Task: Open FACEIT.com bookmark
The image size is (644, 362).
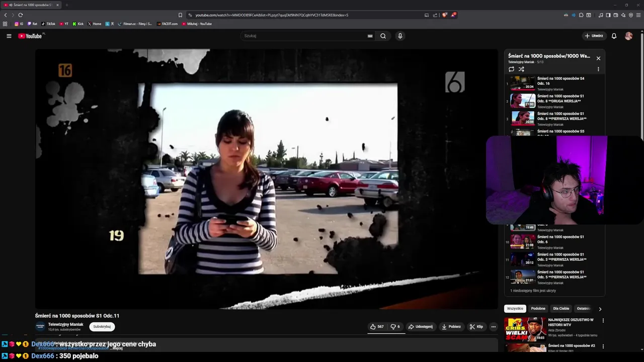Action: click(168, 24)
